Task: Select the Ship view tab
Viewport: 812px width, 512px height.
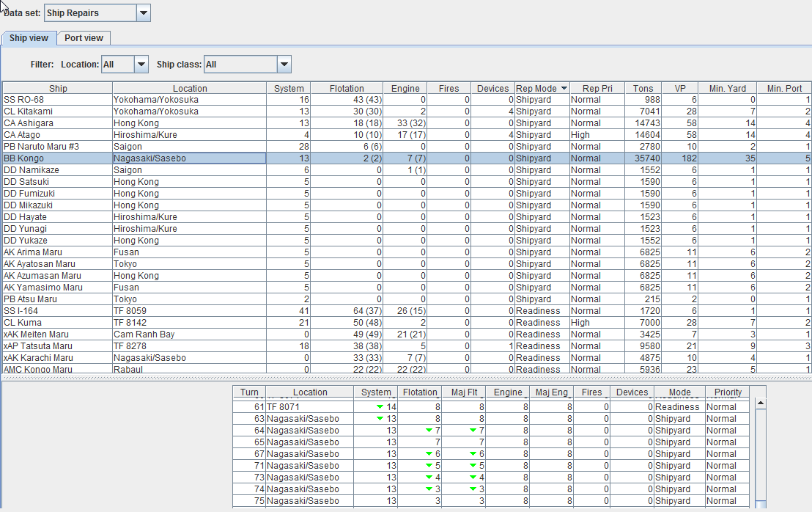Action: tap(29, 38)
